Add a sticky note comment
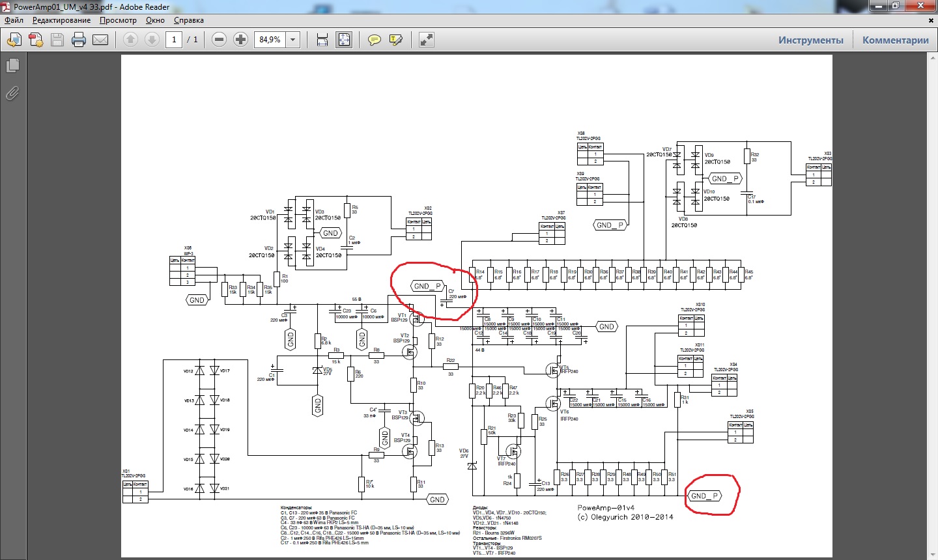 pos(375,40)
